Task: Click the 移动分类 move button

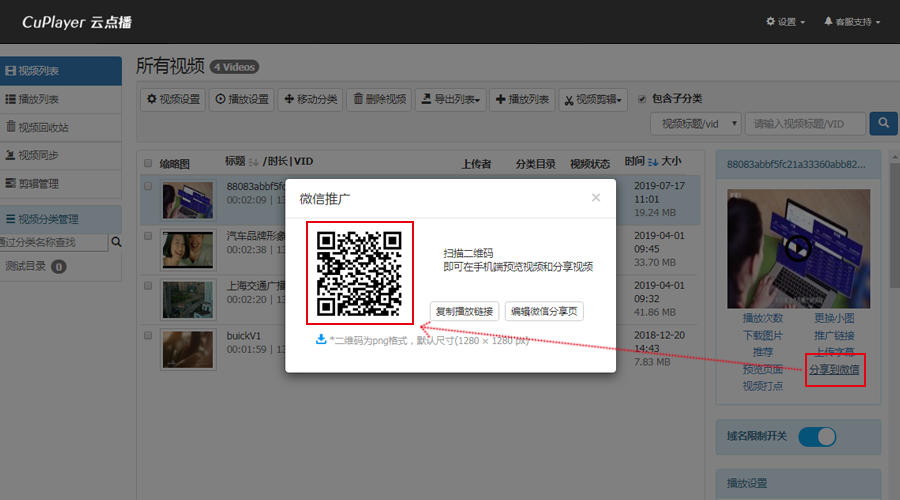Action: click(x=311, y=99)
